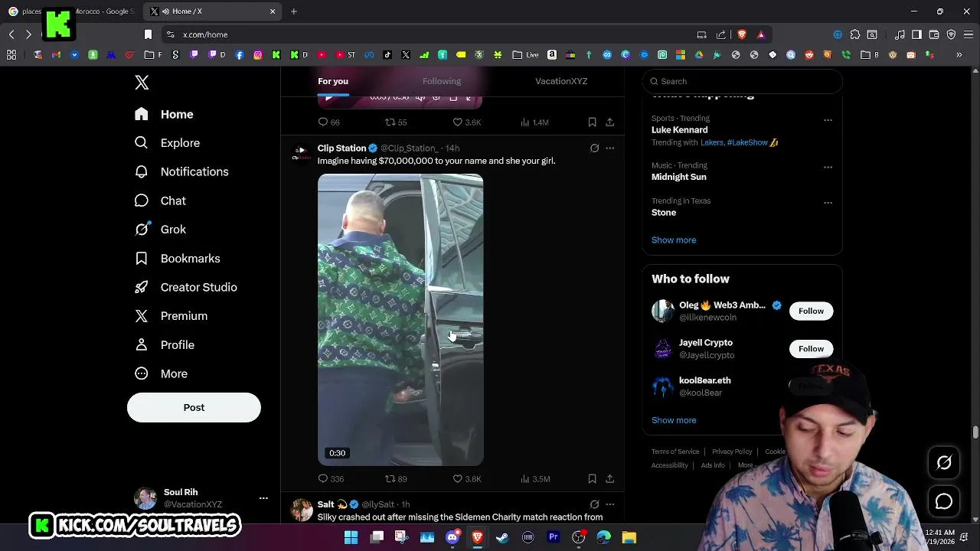Open the Live bookmarks folder
The height and width of the screenshot is (551, 980).
(526, 55)
